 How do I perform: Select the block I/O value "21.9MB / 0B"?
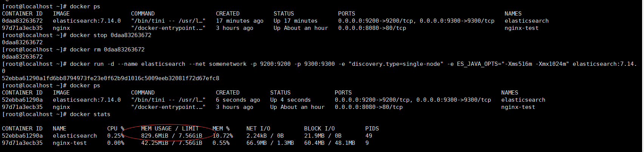click(323, 136)
